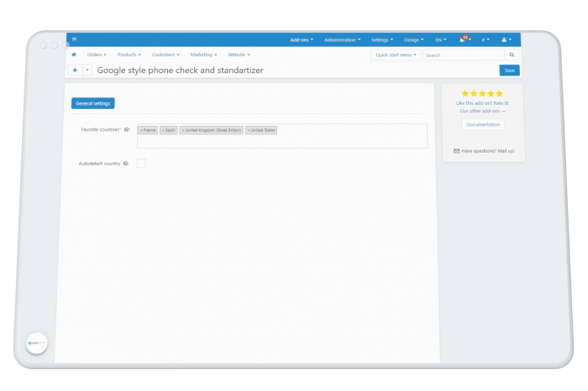Click the round chat widget badge
Viewport: 588px width, 391px height.
(37, 343)
